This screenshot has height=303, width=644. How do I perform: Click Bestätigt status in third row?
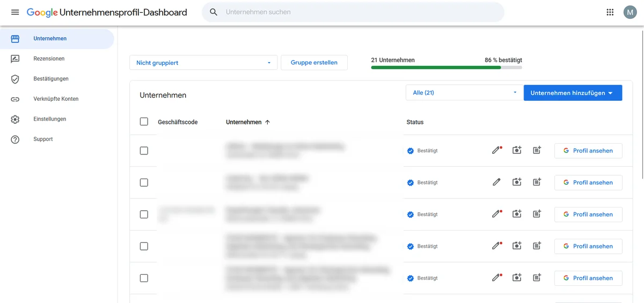422,214
